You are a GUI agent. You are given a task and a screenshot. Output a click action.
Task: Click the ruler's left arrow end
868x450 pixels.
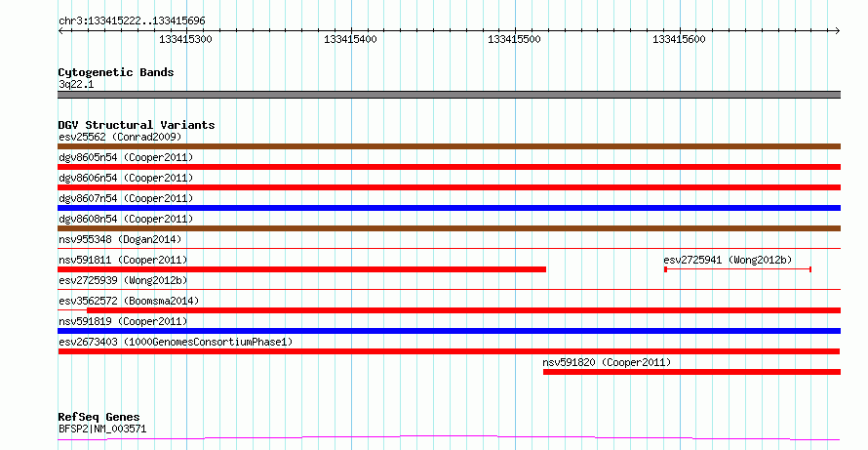pyautogui.click(x=60, y=31)
